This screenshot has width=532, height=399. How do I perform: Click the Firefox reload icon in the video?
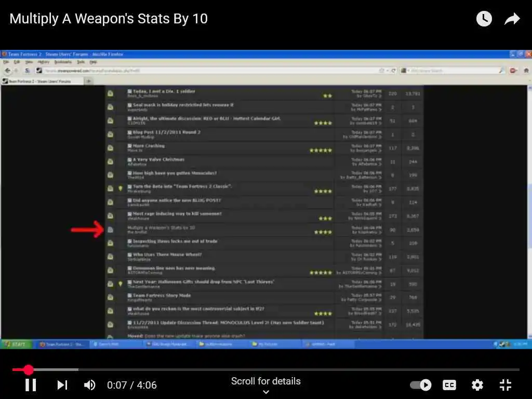394,71
